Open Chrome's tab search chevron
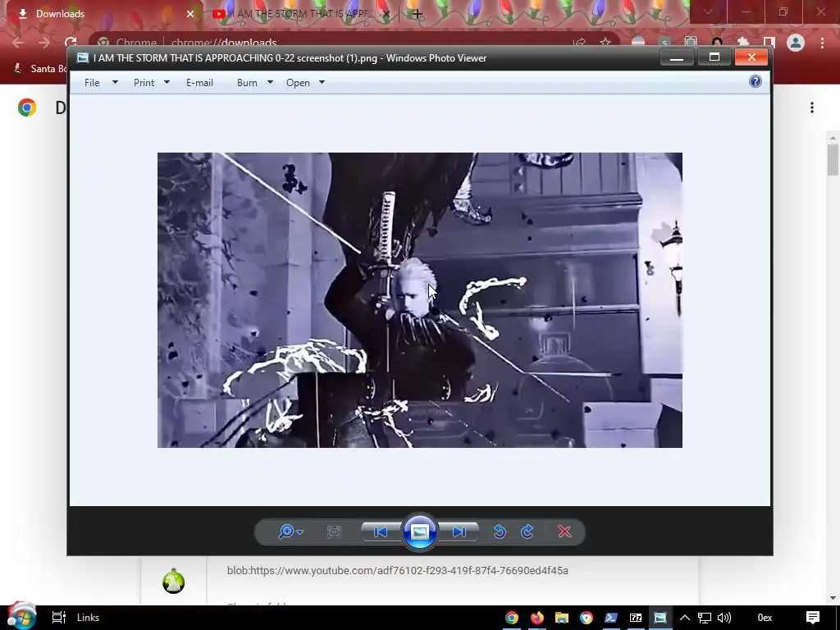Viewport: 840px width, 630px height. coord(708,11)
